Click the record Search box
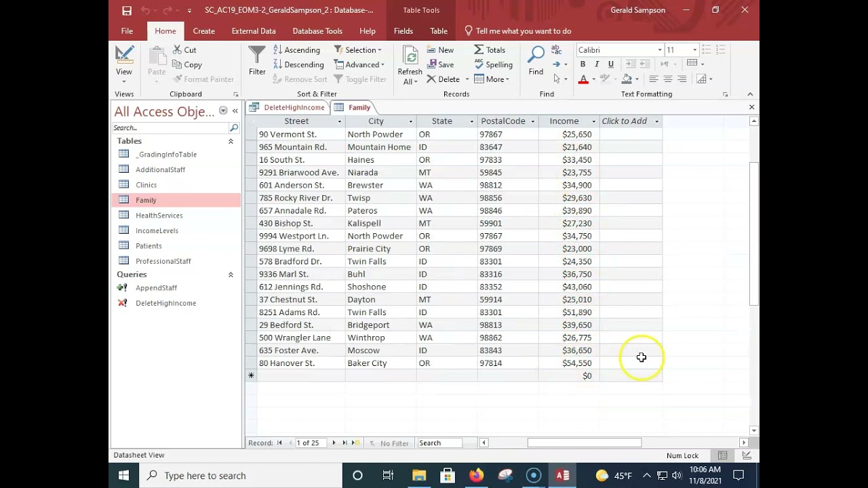 [439, 443]
